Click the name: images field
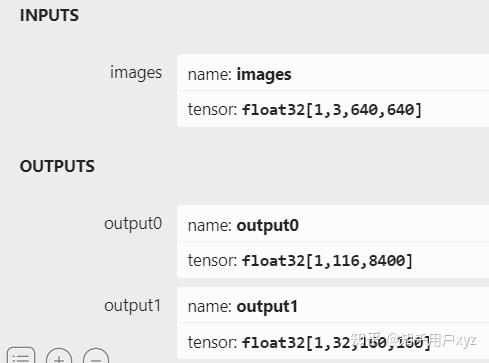 [x=333, y=74]
